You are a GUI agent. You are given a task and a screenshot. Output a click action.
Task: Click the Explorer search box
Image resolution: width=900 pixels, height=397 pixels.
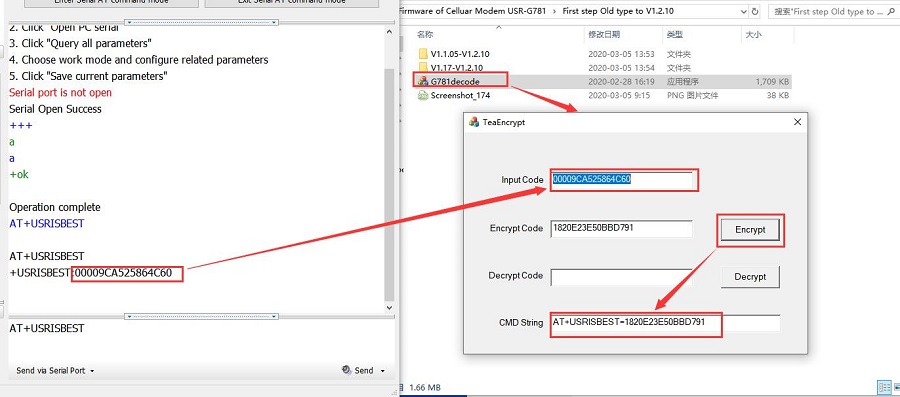833,11
